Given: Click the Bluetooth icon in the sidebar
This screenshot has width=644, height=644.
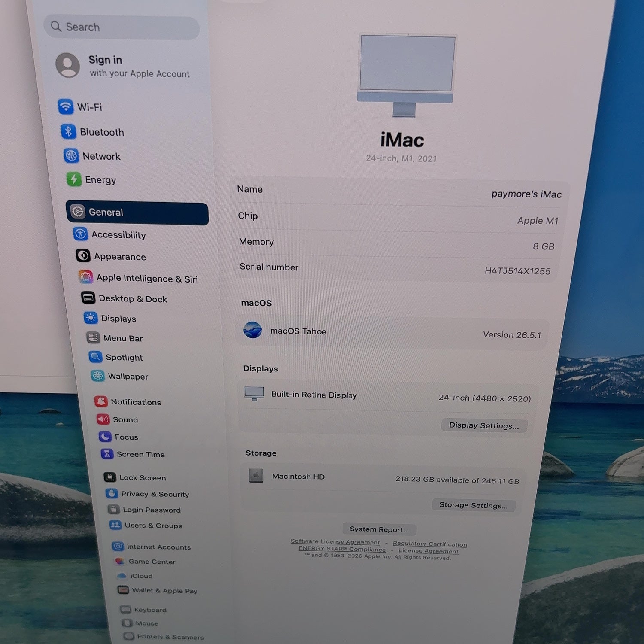Looking at the screenshot, I should click(x=68, y=131).
